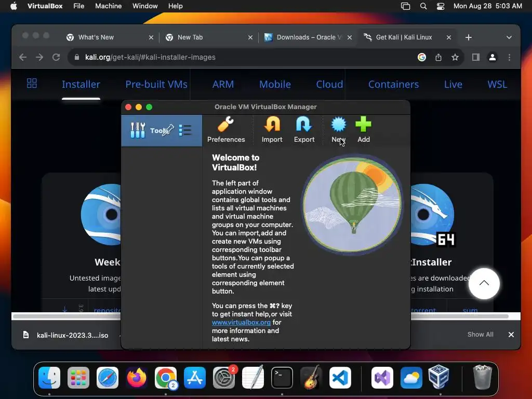Launch Firefox from the dock
The height and width of the screenshot is (399, 532).
(137, 378)
